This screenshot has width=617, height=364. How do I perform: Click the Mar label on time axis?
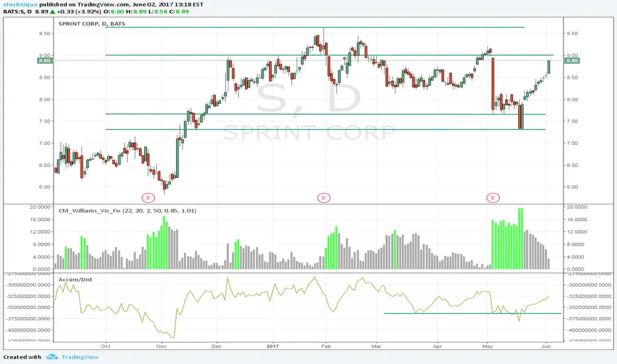pyautogui.click(x=377, y=346)
